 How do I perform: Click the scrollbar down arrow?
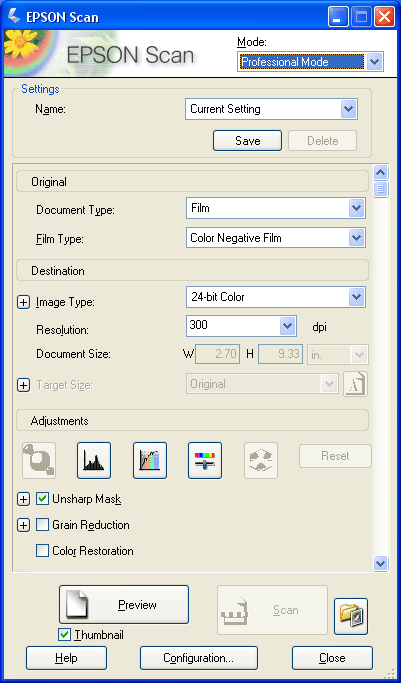click(381, 563)
